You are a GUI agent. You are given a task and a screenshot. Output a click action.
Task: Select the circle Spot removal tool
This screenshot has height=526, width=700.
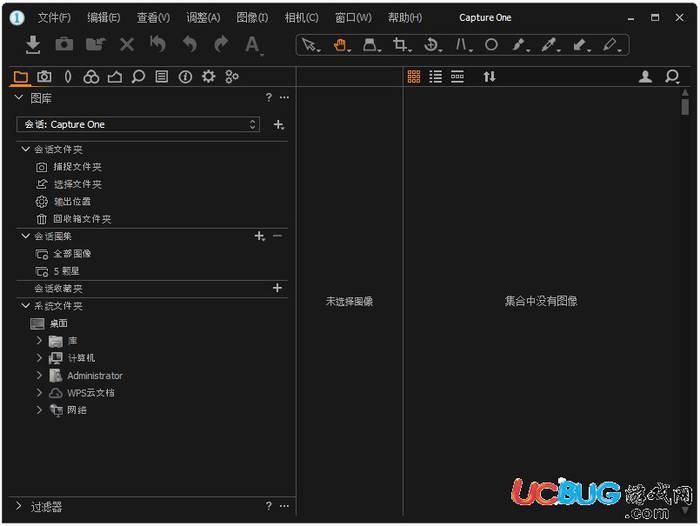(x=491, y=45)
